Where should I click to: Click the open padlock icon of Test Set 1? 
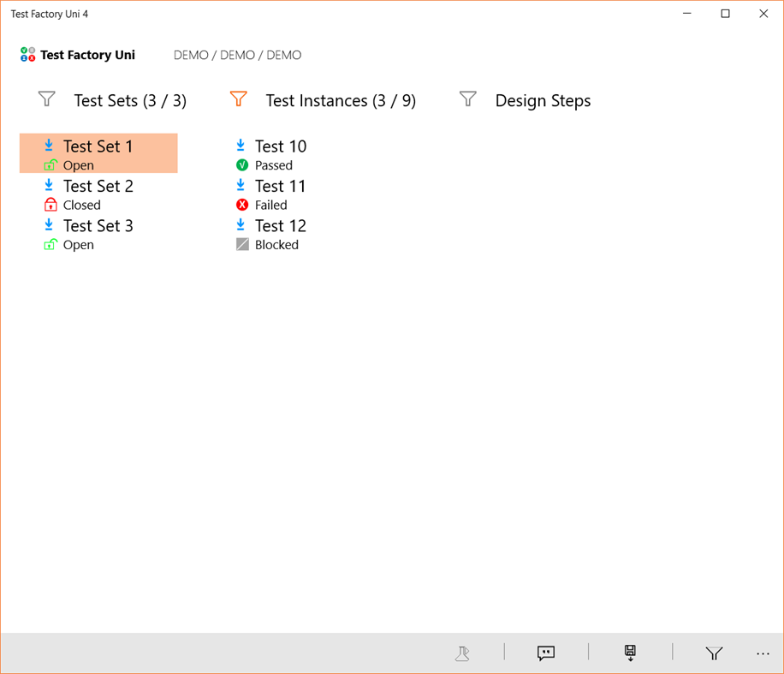pos(50,164)
